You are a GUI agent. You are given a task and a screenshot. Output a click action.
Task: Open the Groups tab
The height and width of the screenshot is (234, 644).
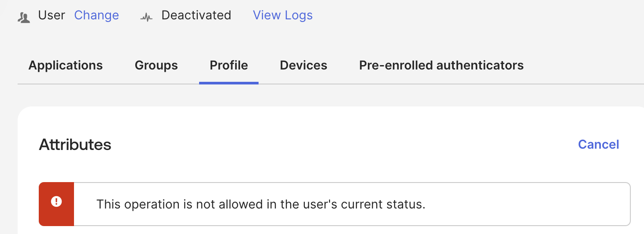pos(156,66)
